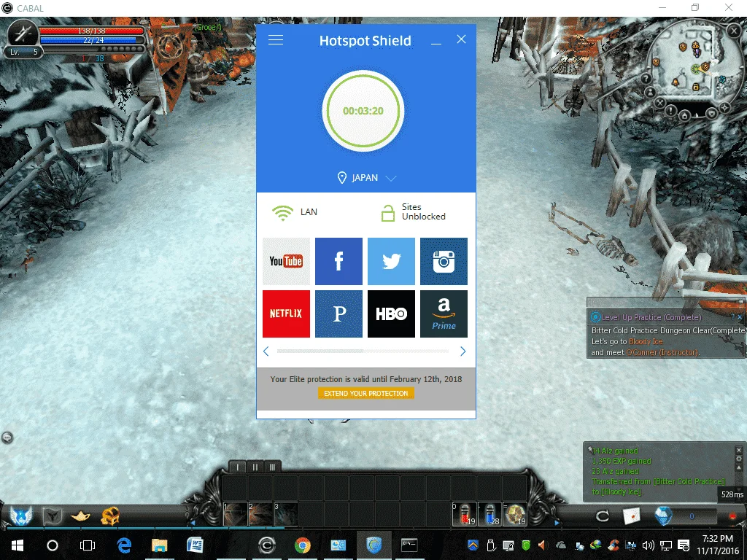Show more sites with right arrow
Image resolution: width=747 pixels, height=560 pixels.
click(462, 351)
